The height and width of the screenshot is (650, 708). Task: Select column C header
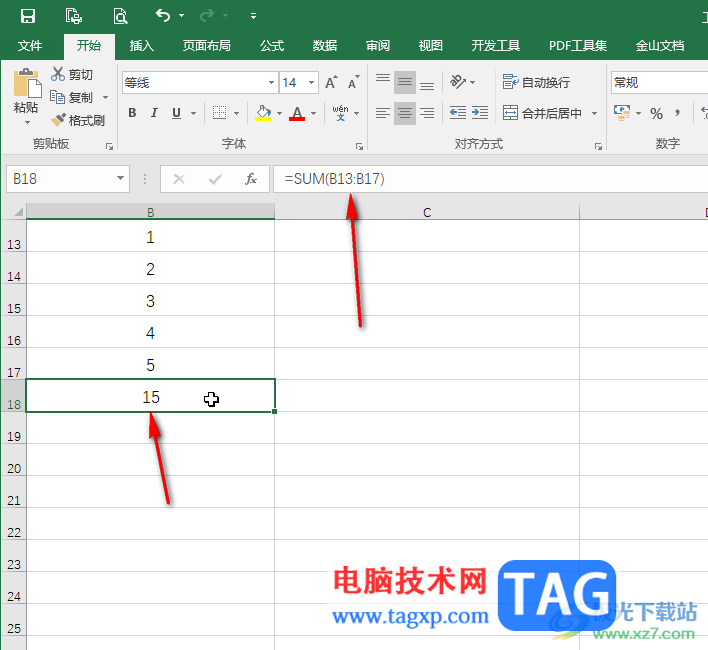pyautogui.click(x=427, y=212)
